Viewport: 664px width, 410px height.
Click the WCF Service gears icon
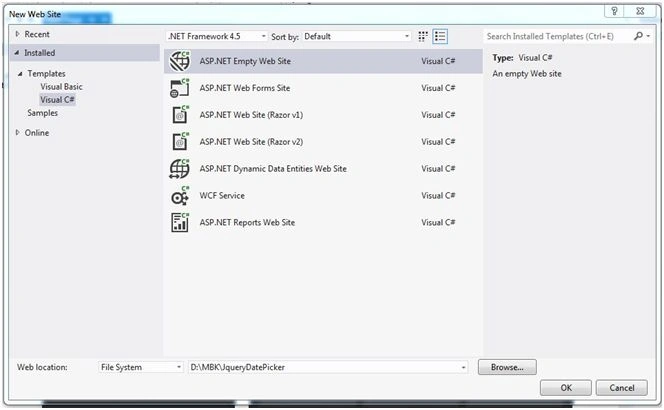[180, 196]
